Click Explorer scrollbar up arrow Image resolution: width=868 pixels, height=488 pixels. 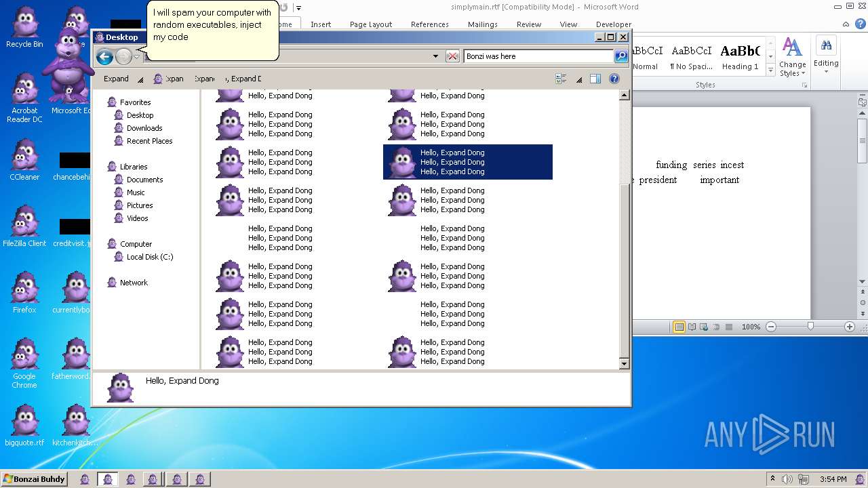pyautogui.click(x=625, y=96)
